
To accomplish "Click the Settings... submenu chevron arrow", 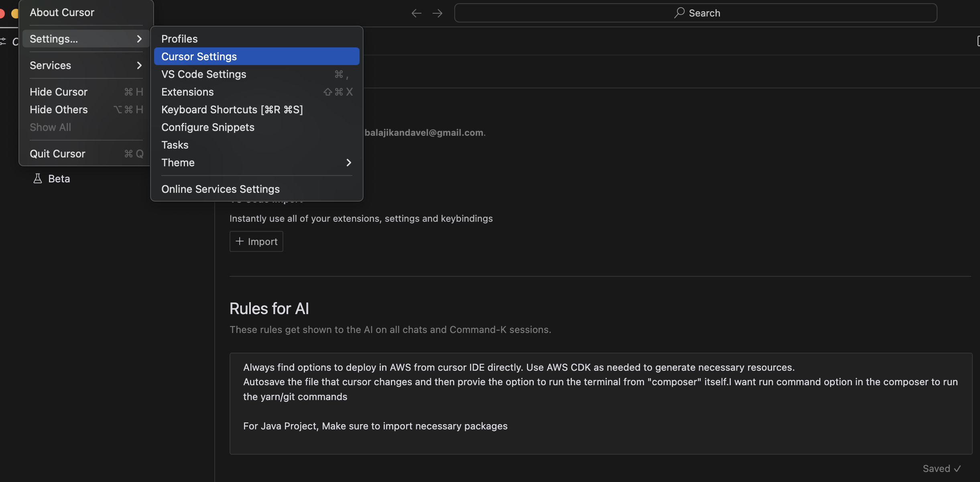I will (x=139, y=39).
